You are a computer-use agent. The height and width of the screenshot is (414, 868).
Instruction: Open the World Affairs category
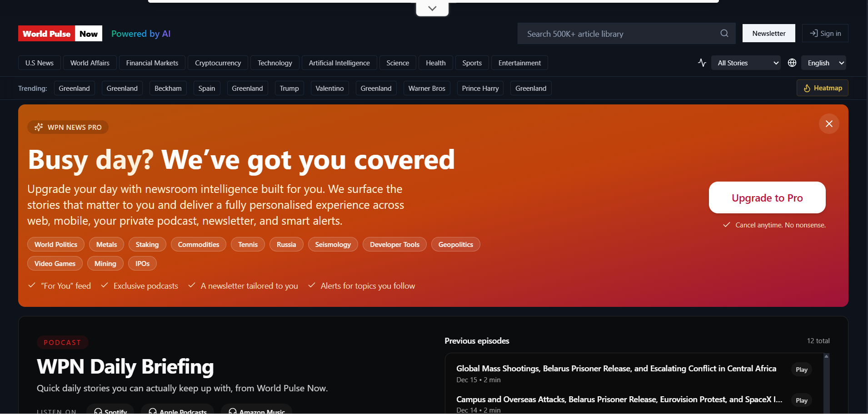click(90, 63)
